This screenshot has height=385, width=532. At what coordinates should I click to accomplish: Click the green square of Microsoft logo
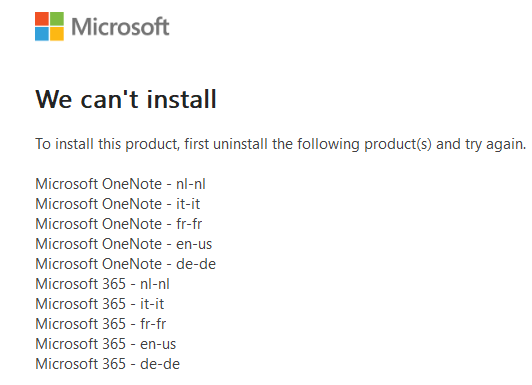pyautogui.click(x=57, y=19)
